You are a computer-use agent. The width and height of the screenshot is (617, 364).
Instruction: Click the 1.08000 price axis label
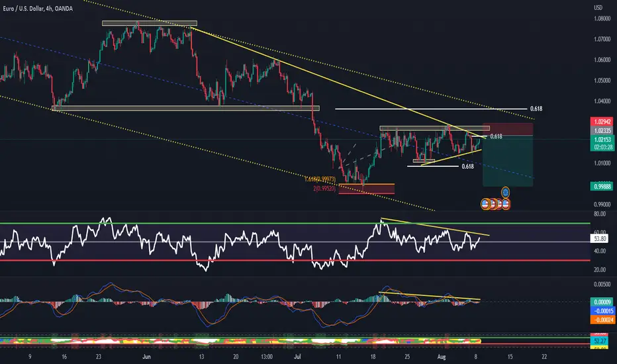click(602, 19)
